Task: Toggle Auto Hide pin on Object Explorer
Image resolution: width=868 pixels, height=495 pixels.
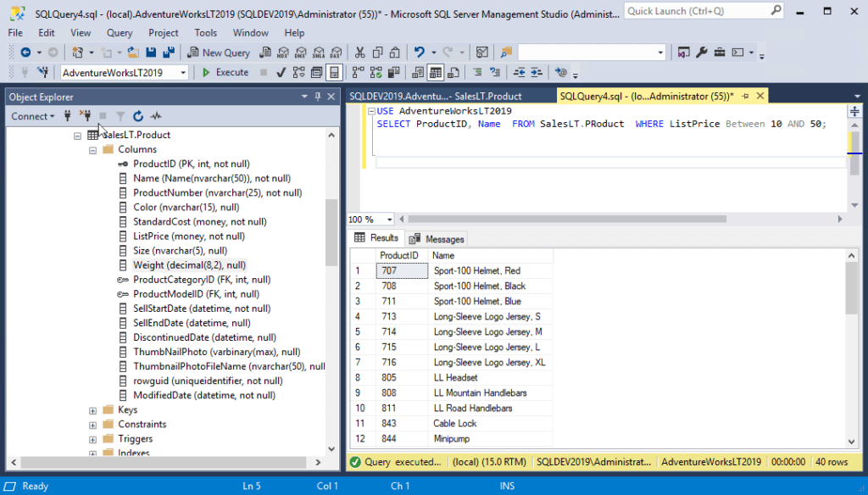Action: tap(318, 97)
